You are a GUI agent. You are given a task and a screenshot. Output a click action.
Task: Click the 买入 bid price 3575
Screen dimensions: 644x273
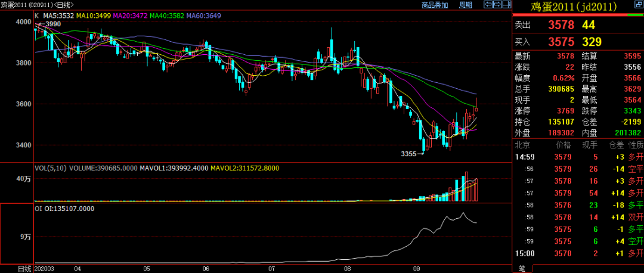coord(561,42)
